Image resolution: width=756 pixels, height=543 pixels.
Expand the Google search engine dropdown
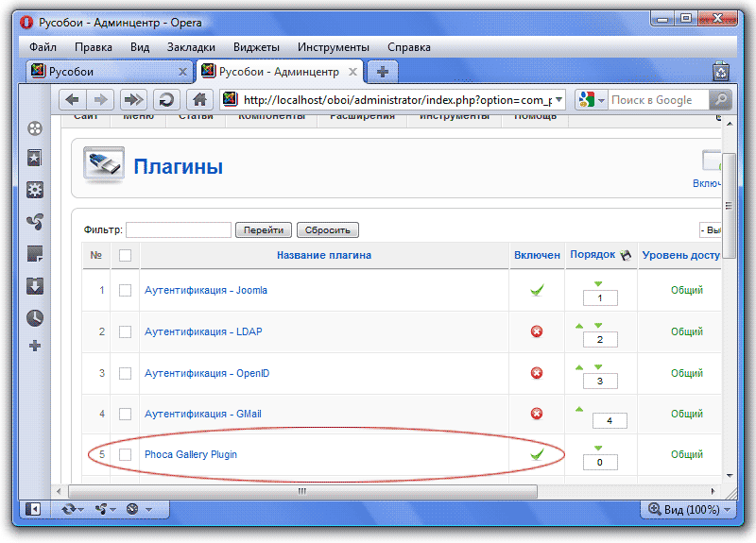(x=592, y=100)
